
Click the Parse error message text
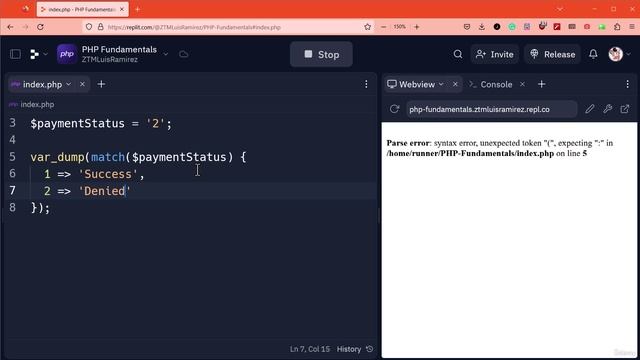pos(500,148)
